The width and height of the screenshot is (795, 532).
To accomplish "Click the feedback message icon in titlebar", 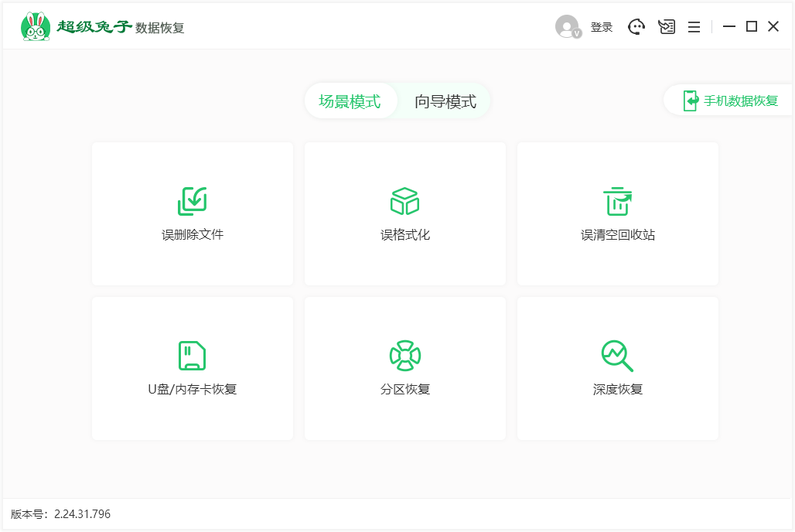I will (x=666, y=26).
